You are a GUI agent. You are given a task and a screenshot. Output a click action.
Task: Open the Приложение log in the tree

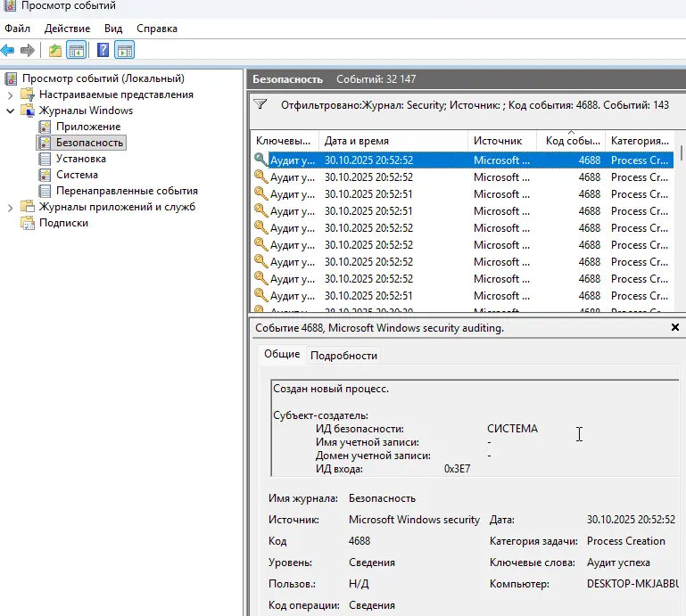(87, 127)
